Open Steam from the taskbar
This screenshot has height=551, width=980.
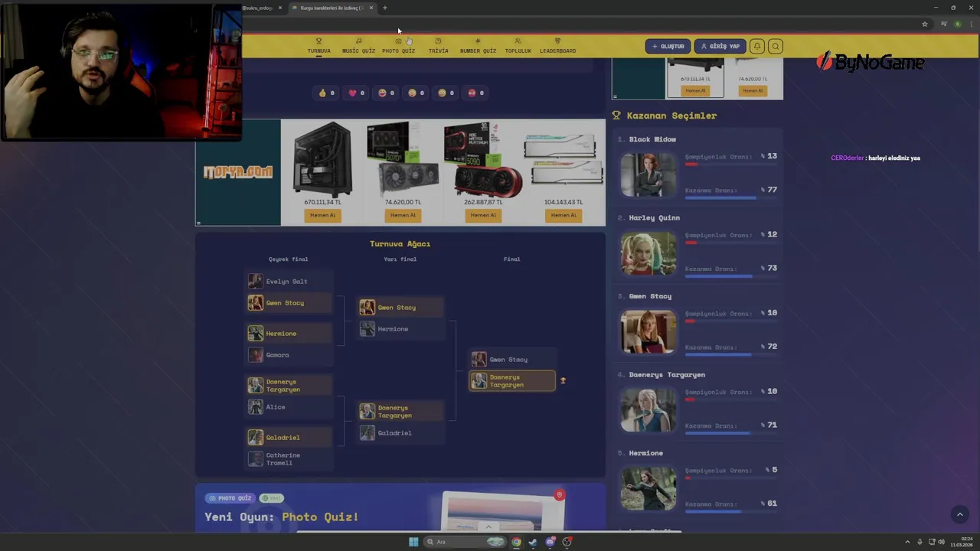tap(533, 542)
